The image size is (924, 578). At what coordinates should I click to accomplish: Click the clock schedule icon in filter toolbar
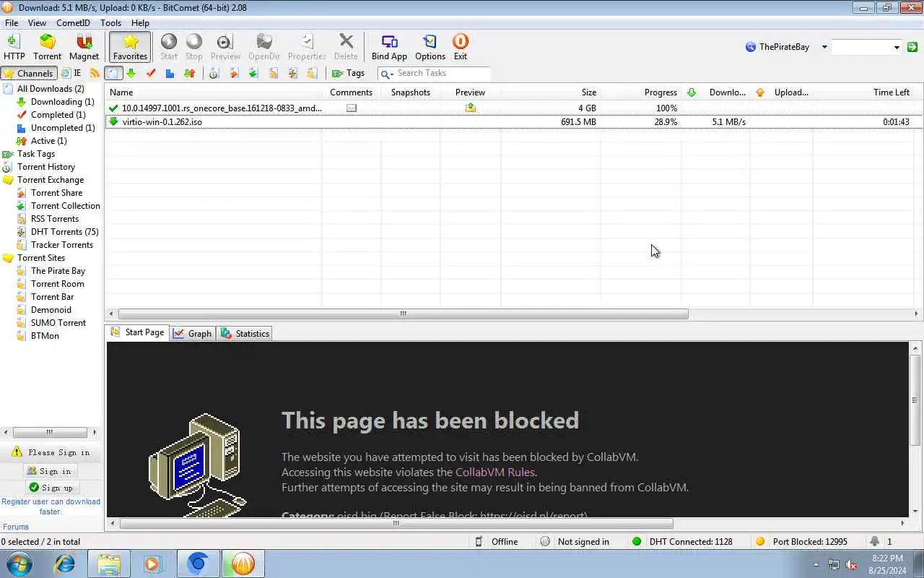[x=214, y=73]
